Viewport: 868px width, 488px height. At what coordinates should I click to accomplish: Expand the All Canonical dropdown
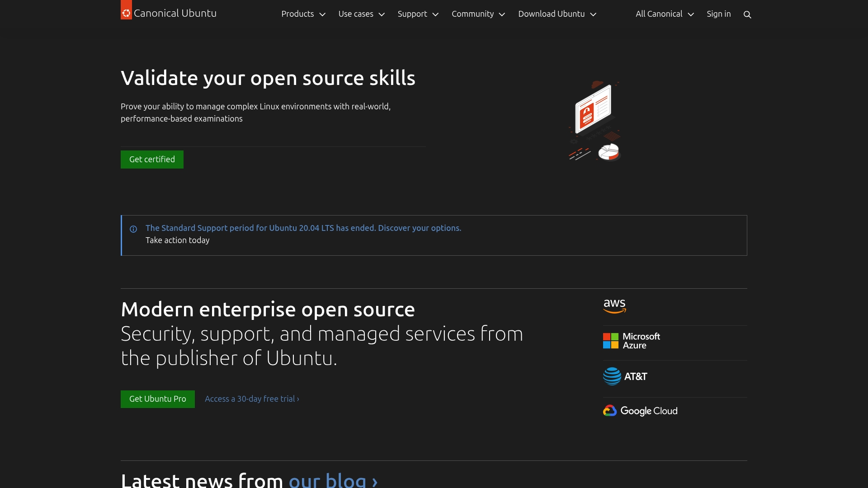(664, 14)
